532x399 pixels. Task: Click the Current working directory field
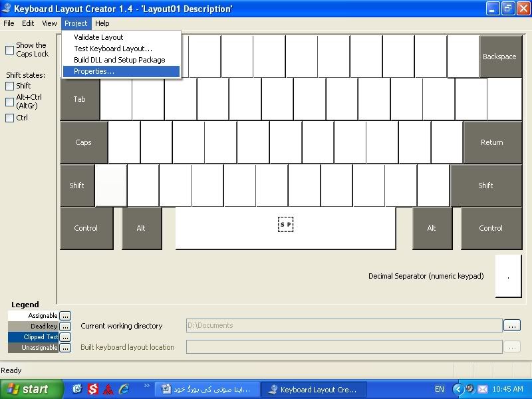344,325
